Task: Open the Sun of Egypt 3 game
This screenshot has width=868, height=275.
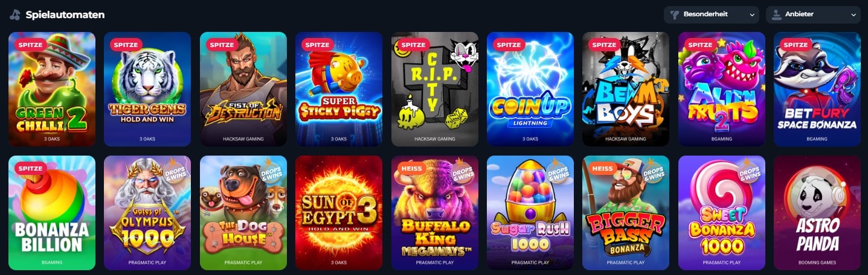Action: 339,213
